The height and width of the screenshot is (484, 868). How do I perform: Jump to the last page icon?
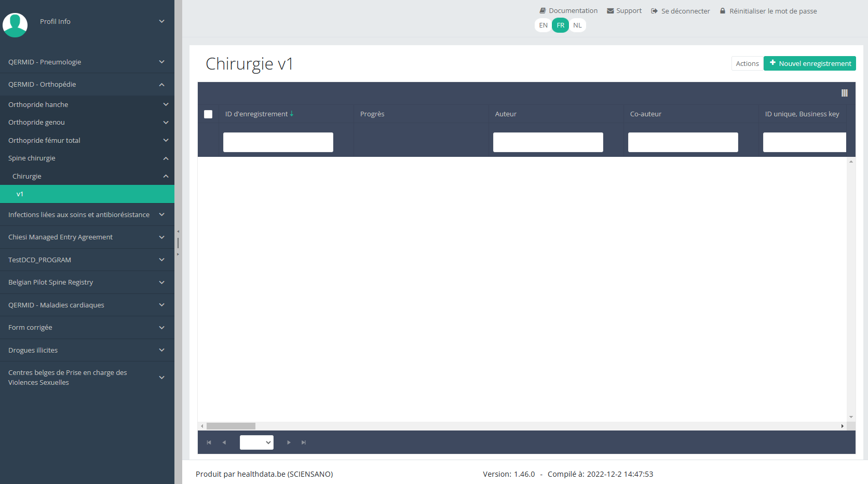click(x=304, y=442)
